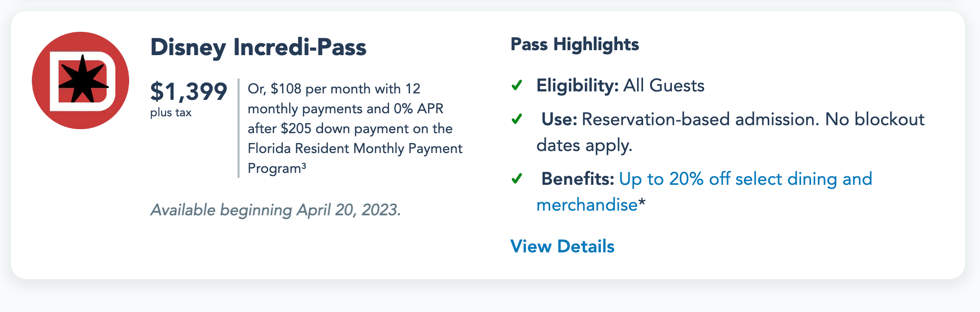Click the Pass Highlights heading
Screen dimensions: 980x312
(x=574, y=44)
